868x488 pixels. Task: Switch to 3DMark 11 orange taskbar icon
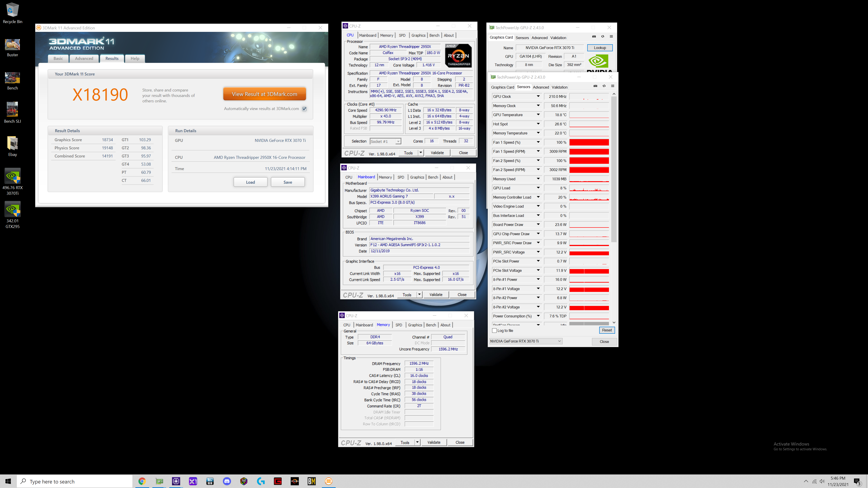point(328,481)
